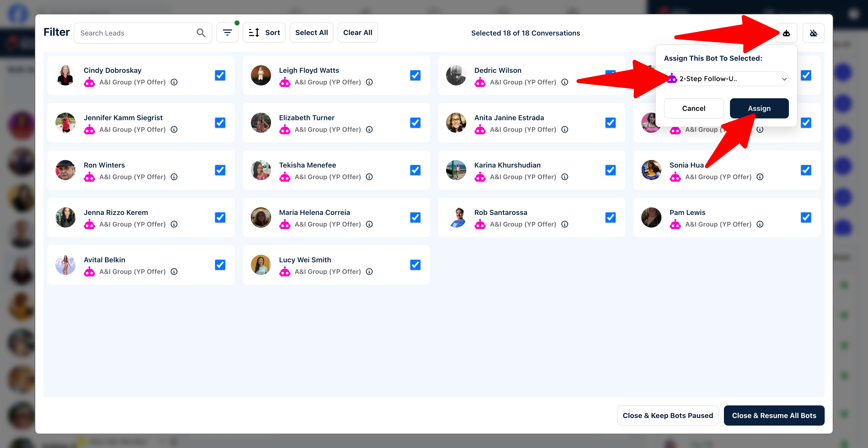Viewport: 868px width, 448px height.
Task: Uncheck Jennifer Kamm Siegrist's checkbox
Action: pos(220,123)
